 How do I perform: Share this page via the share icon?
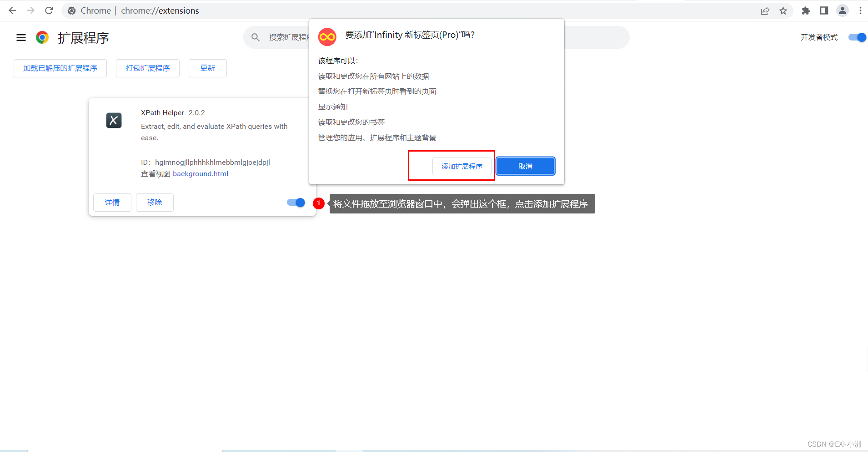[765, 10]
